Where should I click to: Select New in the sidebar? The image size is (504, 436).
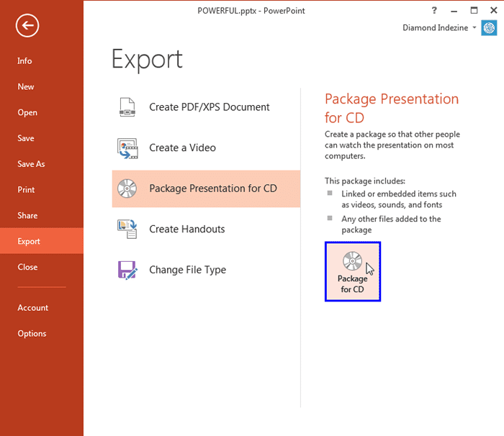pyautogui.click(x=26, y=87)
